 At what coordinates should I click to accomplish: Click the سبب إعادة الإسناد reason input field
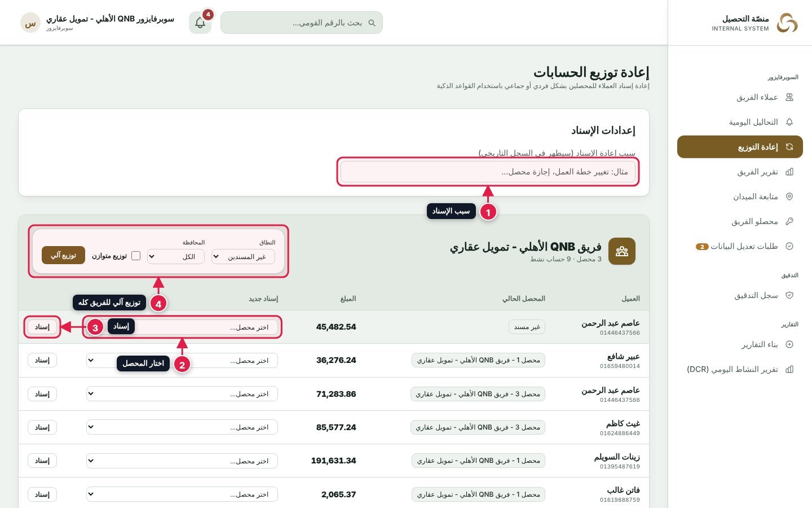[x=488, y=172]
